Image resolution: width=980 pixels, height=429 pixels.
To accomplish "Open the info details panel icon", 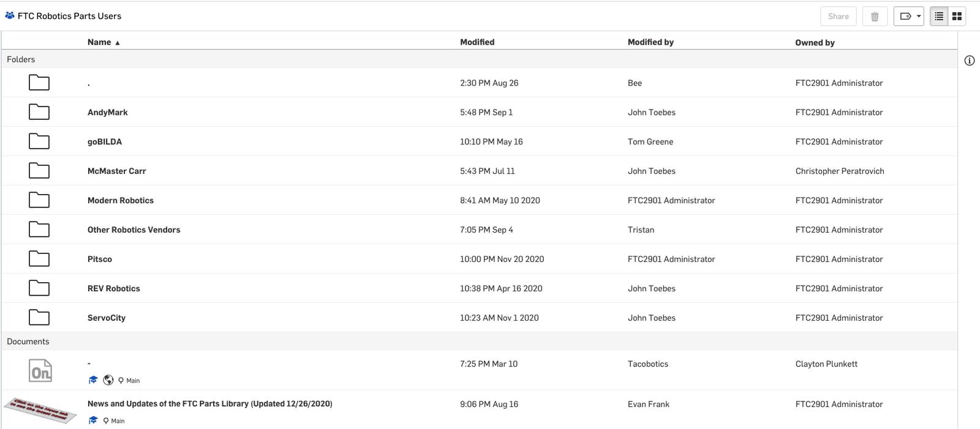I will 969,61.
